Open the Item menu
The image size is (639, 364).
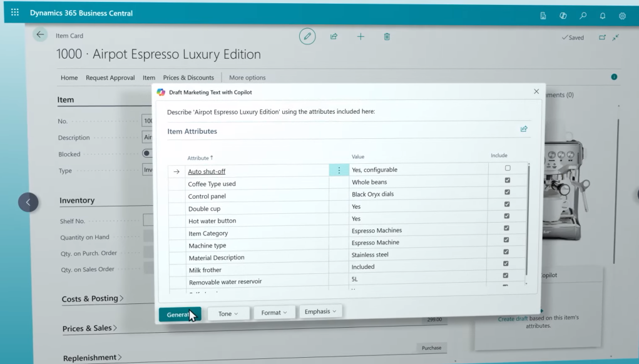coord(149,78)
